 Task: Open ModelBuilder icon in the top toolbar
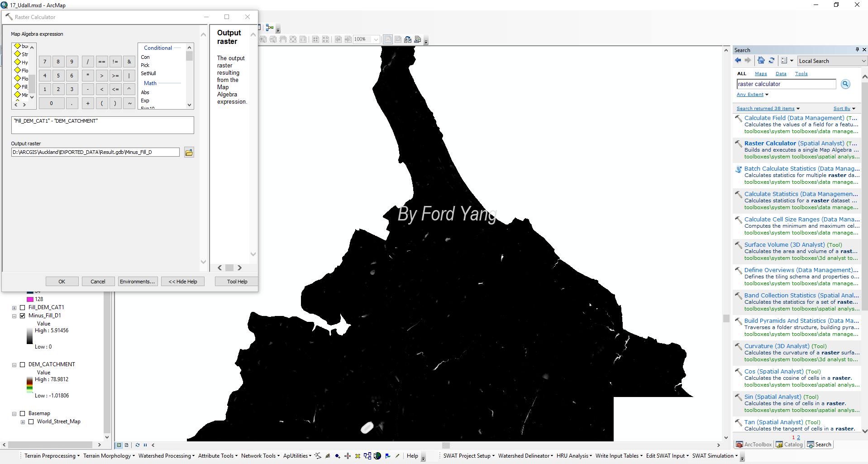[270, 28]
